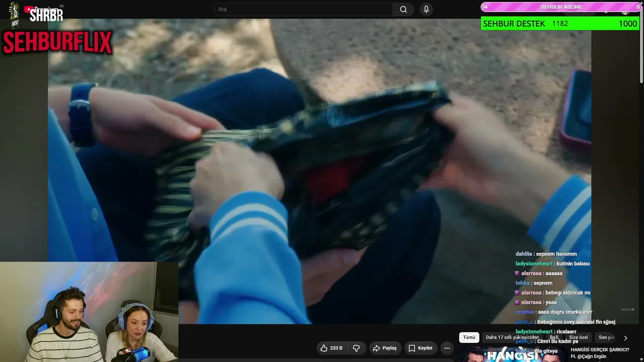Select the Son yük… filter chip
644x362 pixels.
606,337
